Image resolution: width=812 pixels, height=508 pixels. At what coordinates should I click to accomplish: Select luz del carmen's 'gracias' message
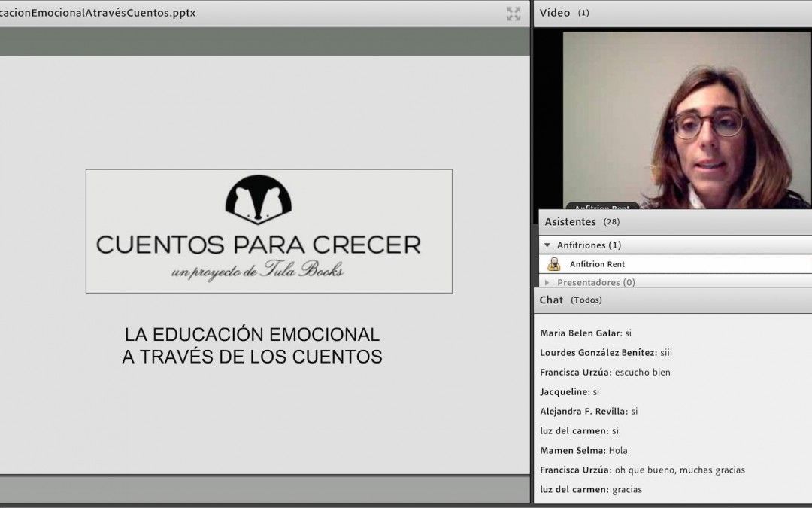(590, 489)
